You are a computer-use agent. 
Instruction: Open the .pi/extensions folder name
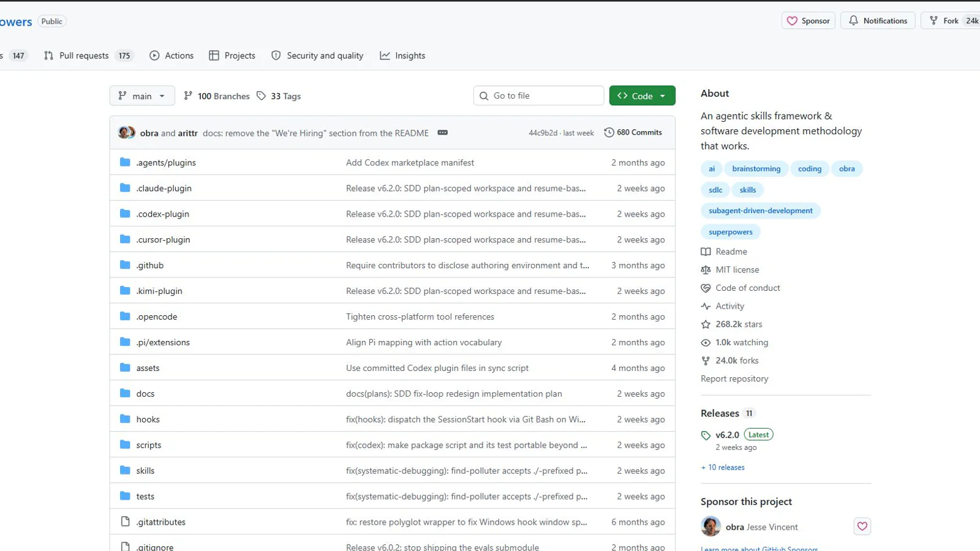(163, 342)
